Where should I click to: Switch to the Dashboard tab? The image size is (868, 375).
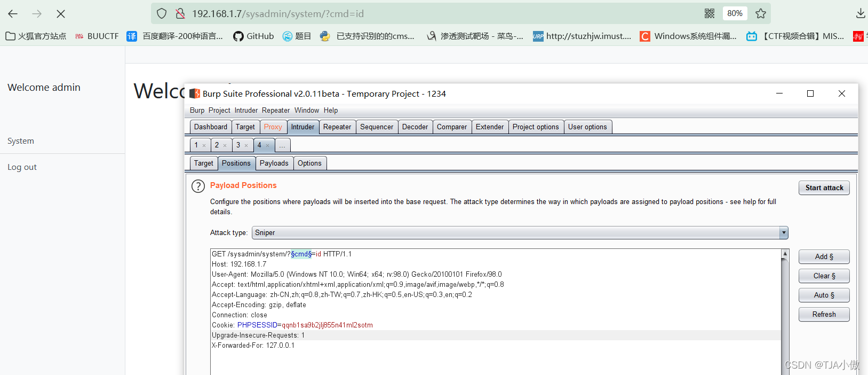coord(211,127)
